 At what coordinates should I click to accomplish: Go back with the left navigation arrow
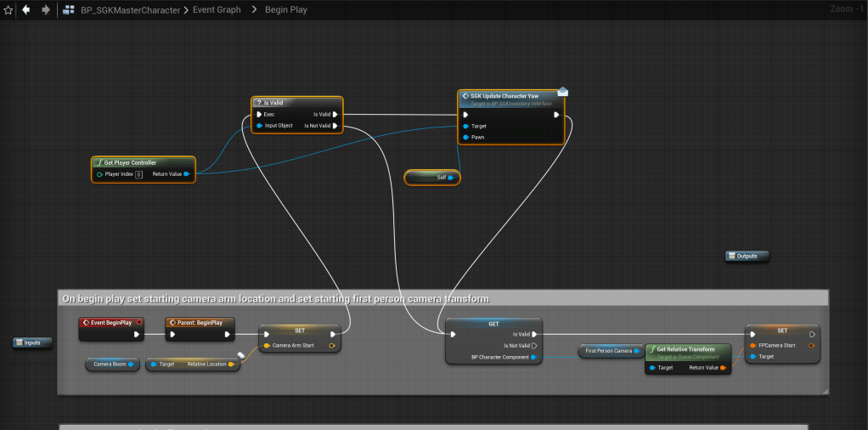[26, 10]
